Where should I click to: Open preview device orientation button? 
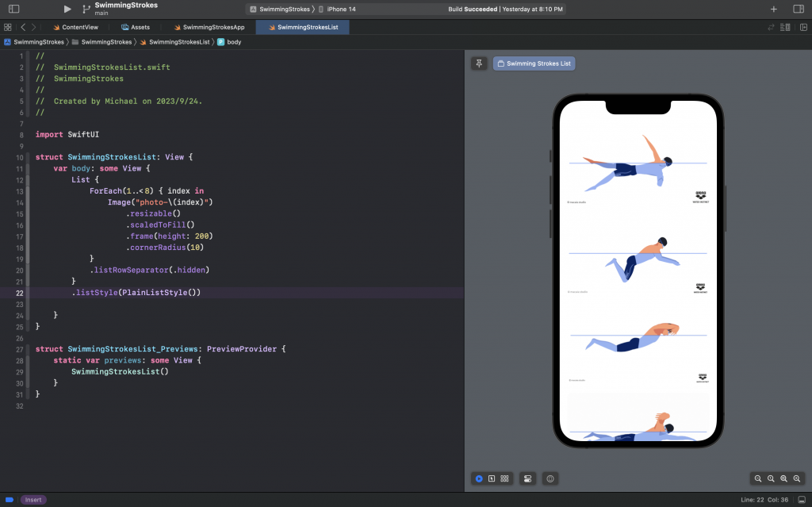[550, 478]
